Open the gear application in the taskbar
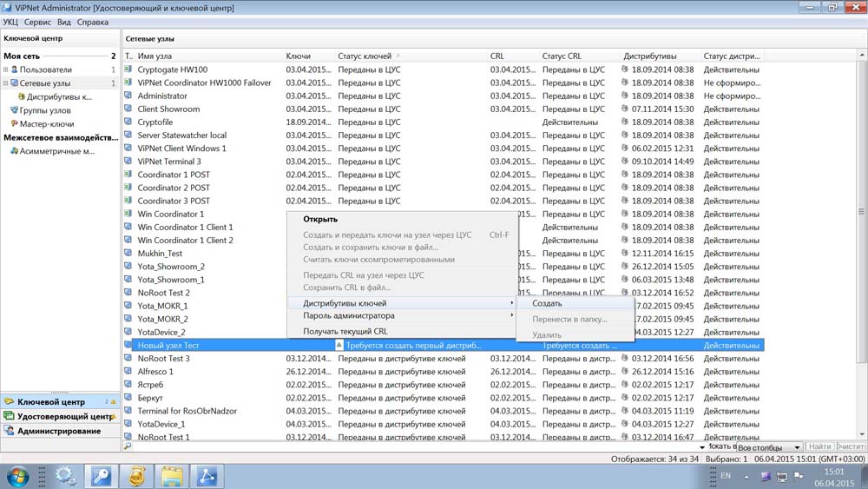Image resolution: width=868 pixels, height=489 pixels. pyautogui.click(x=65, y=476)
